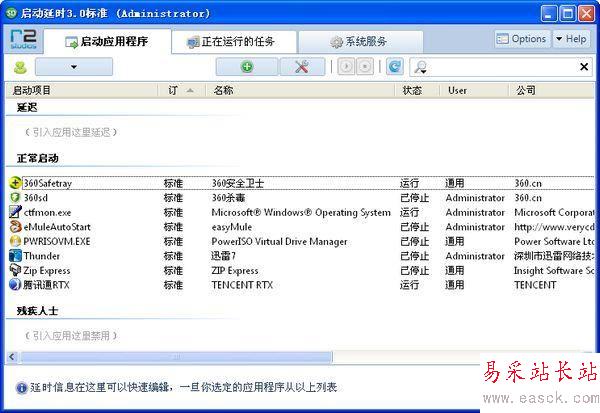Open the r2 studios logo

tap(23, 39)
